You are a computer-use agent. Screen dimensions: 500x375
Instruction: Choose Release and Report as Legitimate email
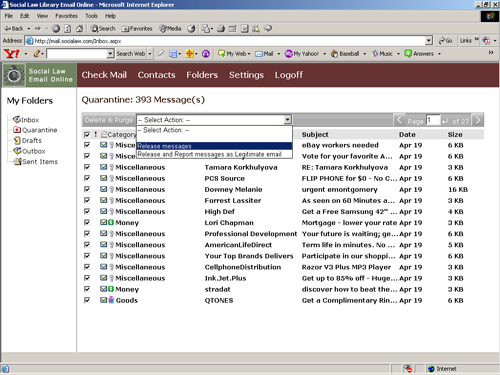pos(214,154)
